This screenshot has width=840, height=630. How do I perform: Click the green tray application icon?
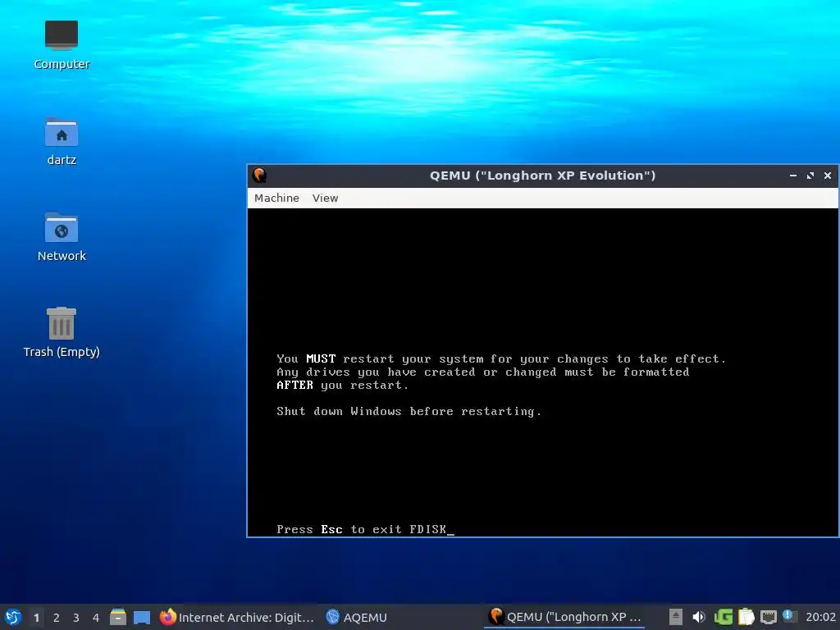coord(724,617)
